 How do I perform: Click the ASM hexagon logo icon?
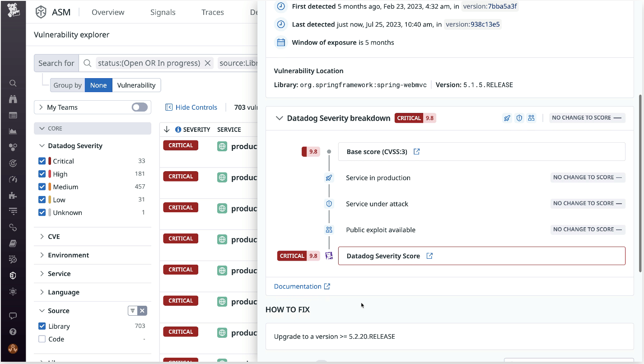pos(41,12)
